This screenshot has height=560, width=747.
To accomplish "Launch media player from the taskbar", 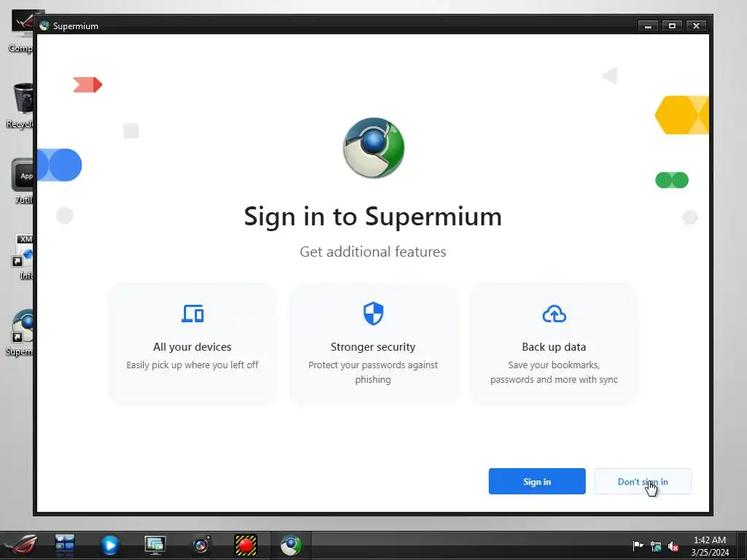I will tap(109, 545).
